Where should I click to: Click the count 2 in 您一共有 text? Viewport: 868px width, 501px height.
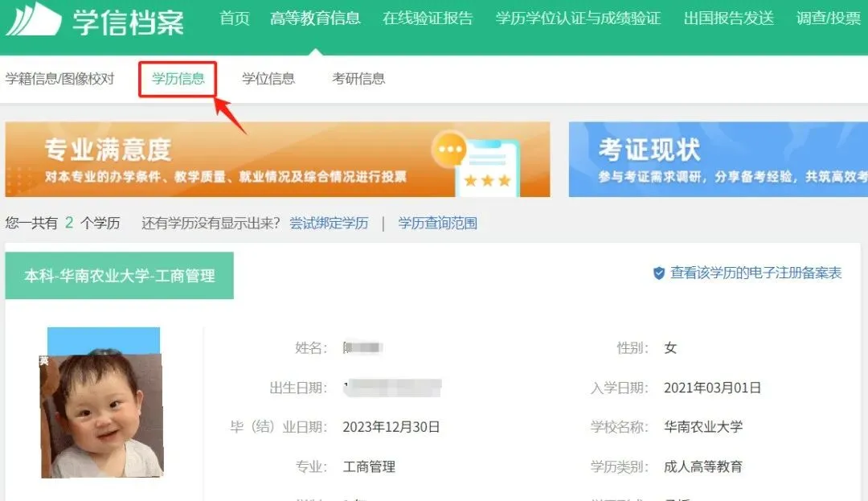click(x=69, y=223)
